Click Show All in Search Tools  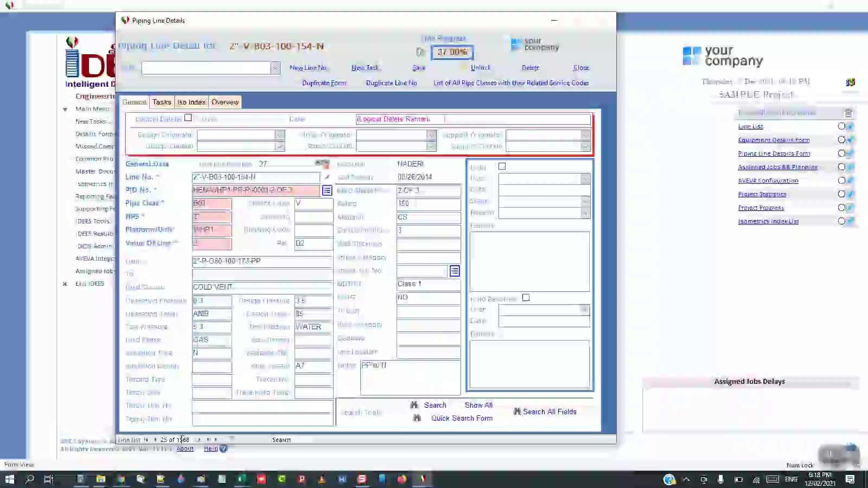tap(478, 405)
